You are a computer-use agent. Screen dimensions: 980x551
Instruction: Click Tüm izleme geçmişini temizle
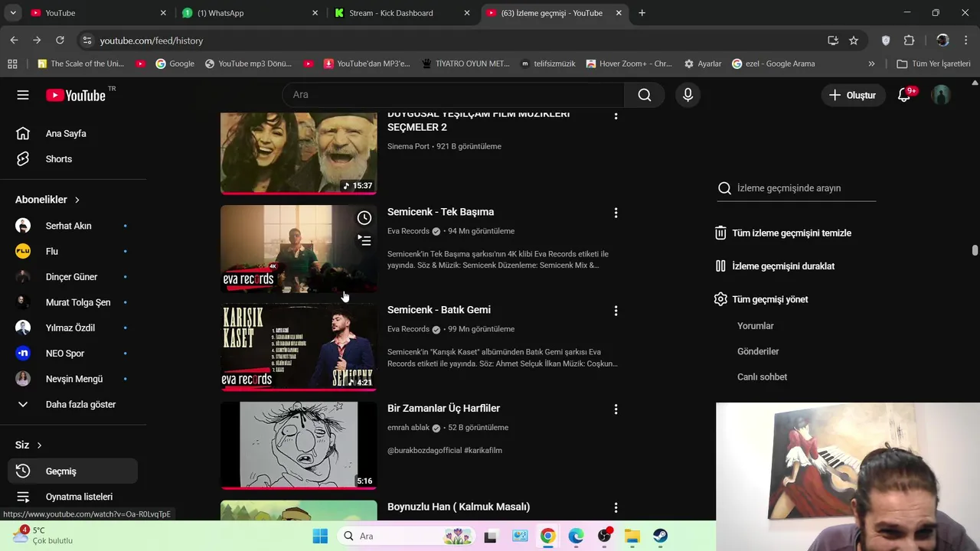pyautogui.click(x=783, y=233)
